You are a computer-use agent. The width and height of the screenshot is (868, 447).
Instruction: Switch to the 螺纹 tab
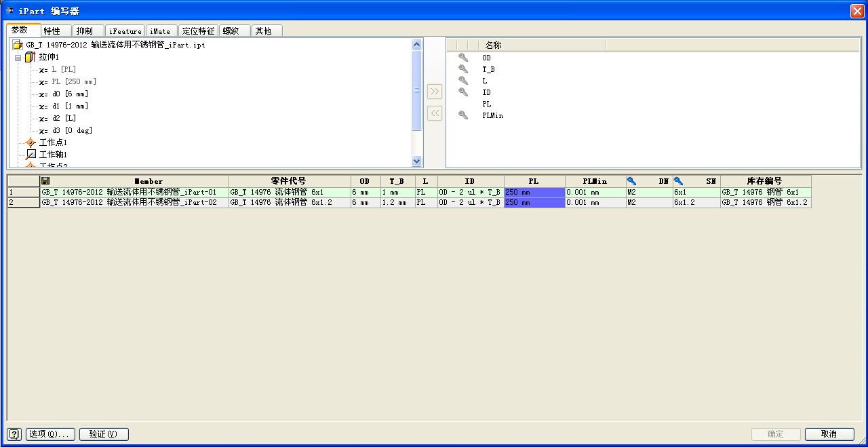point(231,31)
